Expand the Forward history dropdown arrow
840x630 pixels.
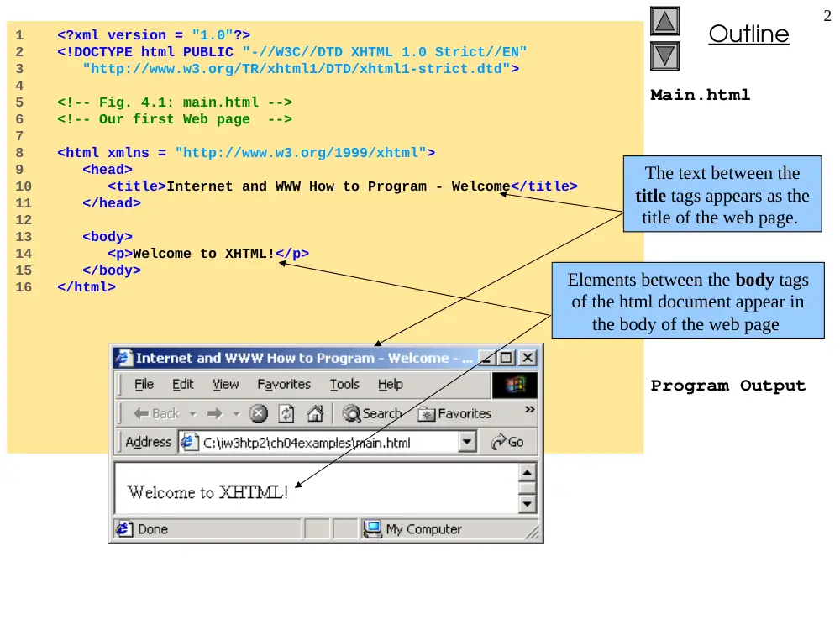(x=236, y=413)
